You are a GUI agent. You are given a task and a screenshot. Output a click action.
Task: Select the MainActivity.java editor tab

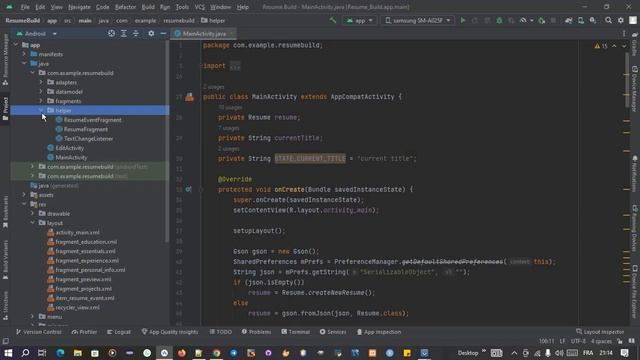click(204, 33)
